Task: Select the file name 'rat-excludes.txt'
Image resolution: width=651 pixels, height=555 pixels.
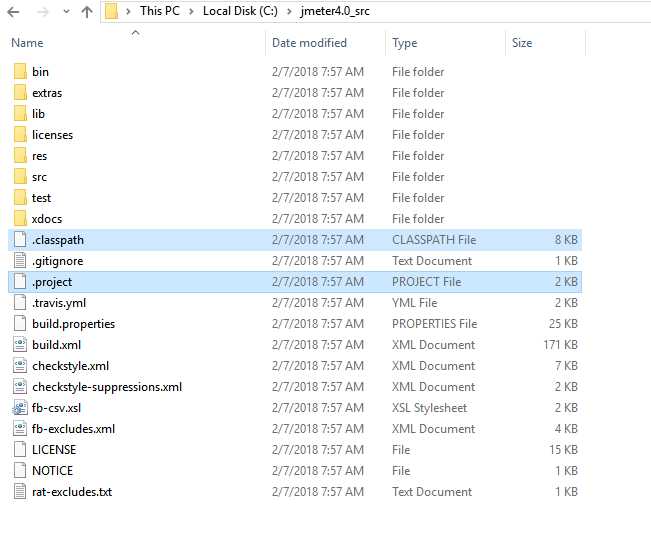Action: click(72, 492)
